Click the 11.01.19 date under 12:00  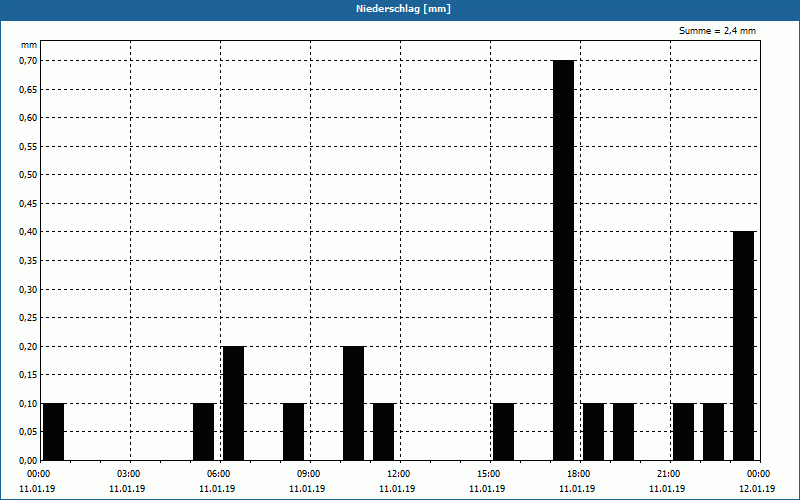397,489
